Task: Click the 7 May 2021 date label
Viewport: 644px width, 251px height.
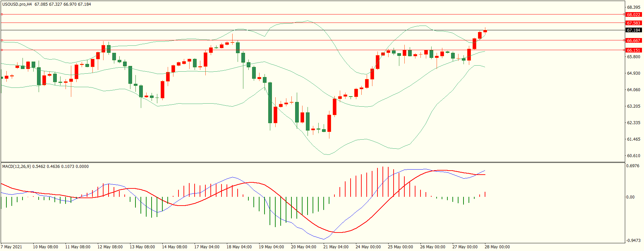Action: click(x=11, y=247)
